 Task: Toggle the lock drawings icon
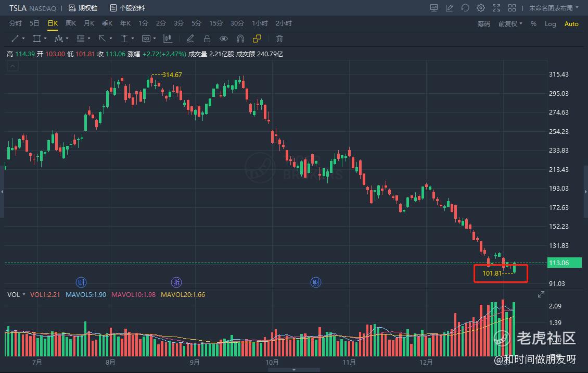point(207,39)
